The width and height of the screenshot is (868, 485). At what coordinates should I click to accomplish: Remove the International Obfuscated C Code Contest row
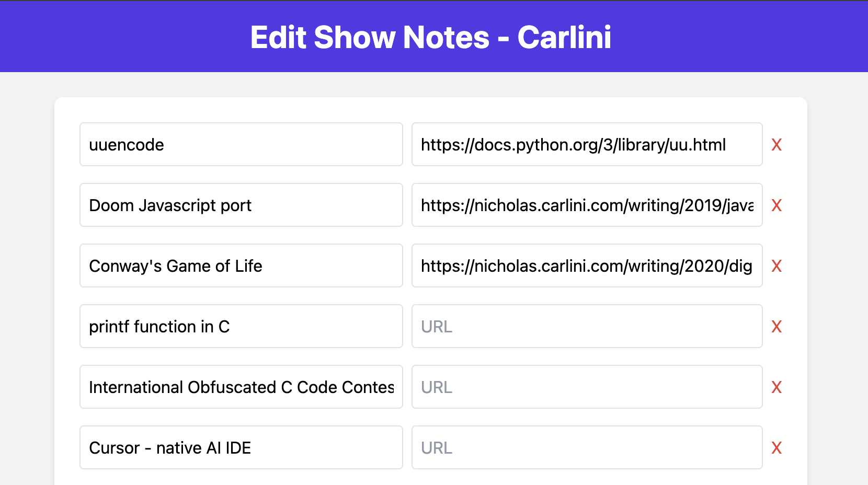tap(776, 387)
